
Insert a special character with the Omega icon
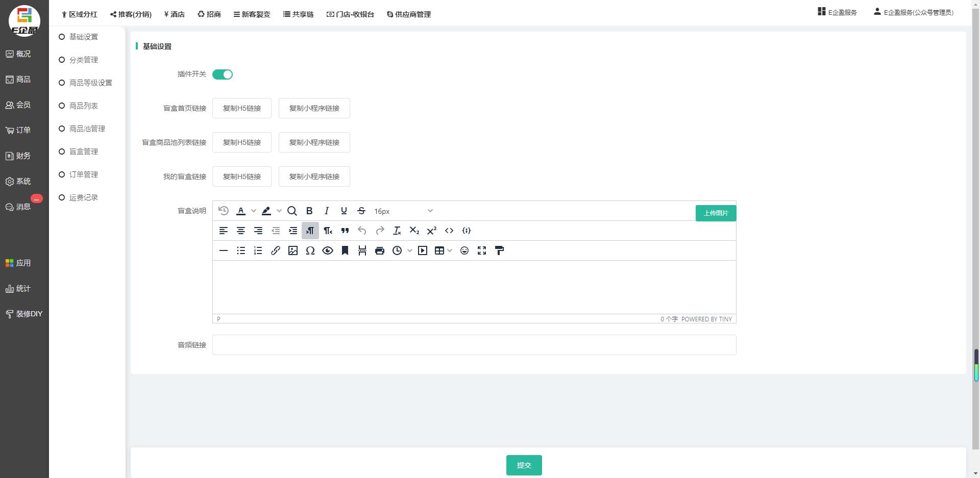(x=310, y=250)
